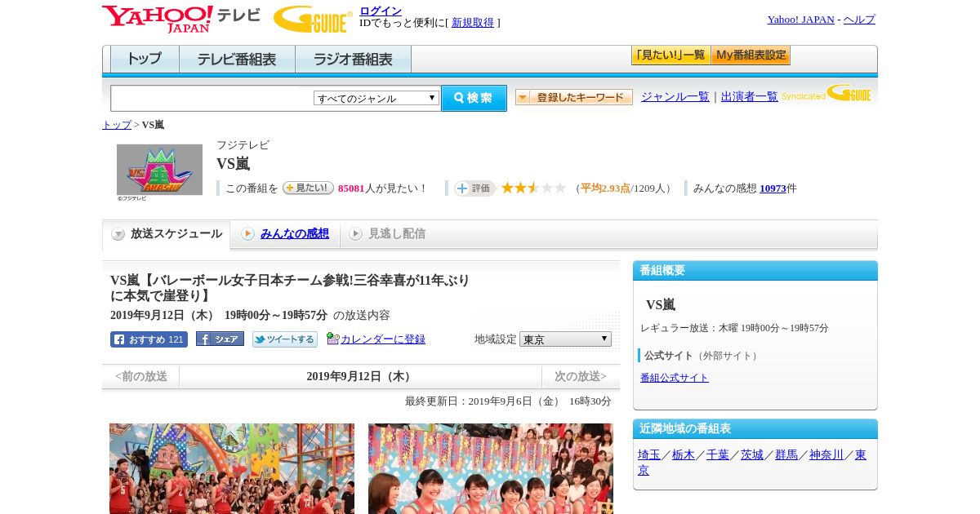Screen dimensions: 980x514
Task: Go to 次の放送> next broadcast
Action: coord(581,376)
